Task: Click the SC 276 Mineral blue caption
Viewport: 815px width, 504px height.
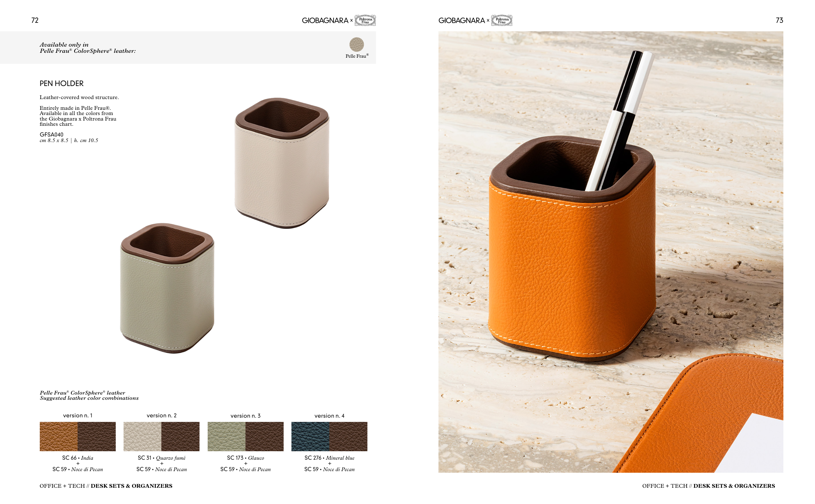Action: pyautogui.click(x=330, y=458)
